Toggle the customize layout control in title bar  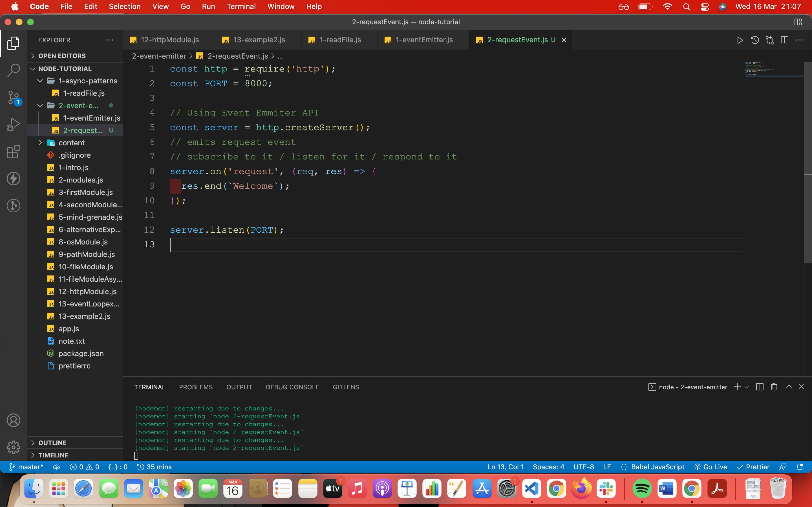(798, 22)
